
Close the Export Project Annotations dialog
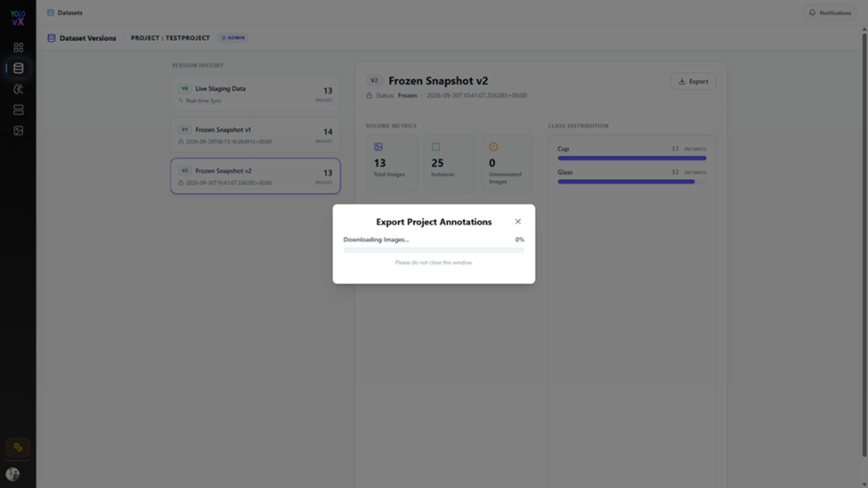517,222
